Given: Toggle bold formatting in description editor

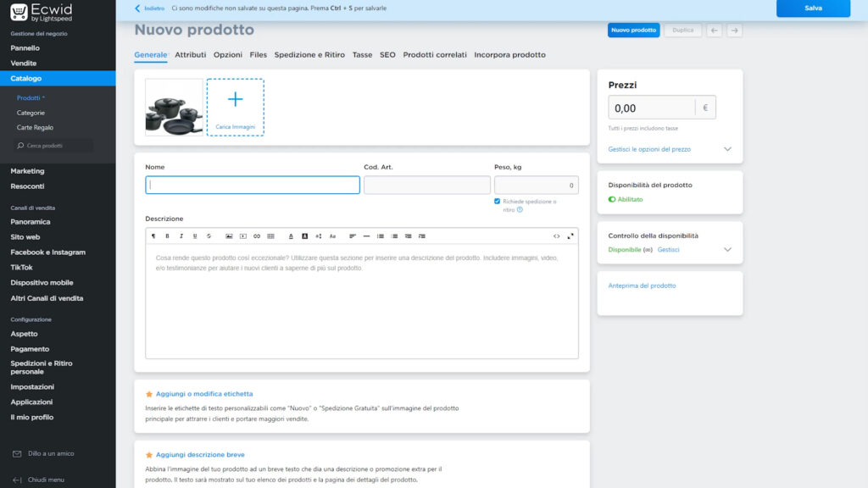Looking at the screenshot, I should 167,236.
